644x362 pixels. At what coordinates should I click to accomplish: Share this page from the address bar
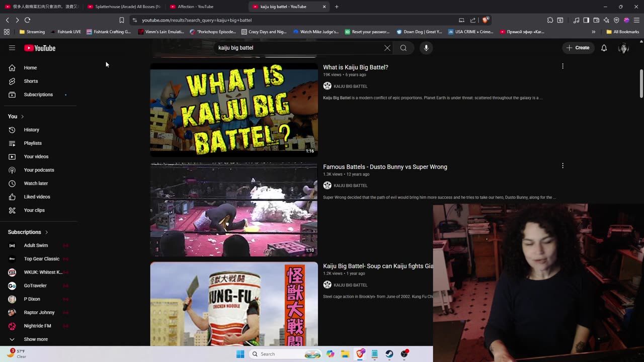tap(473, 20)
